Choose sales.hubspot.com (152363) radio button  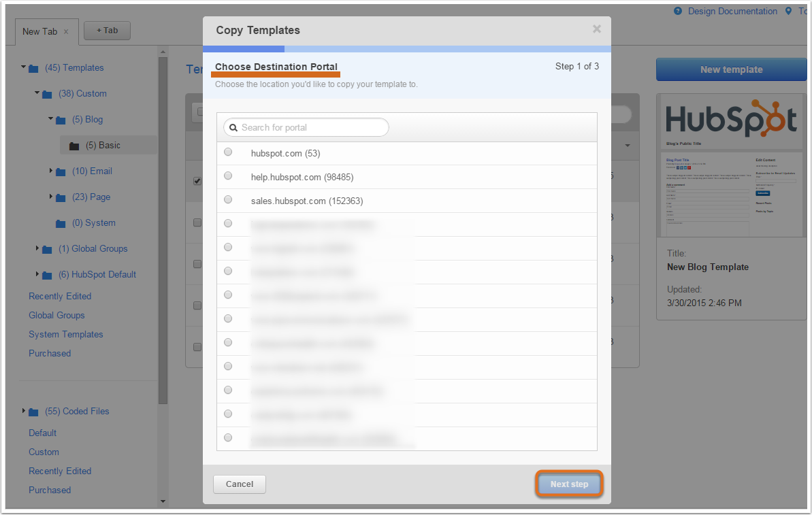point(228,200)
